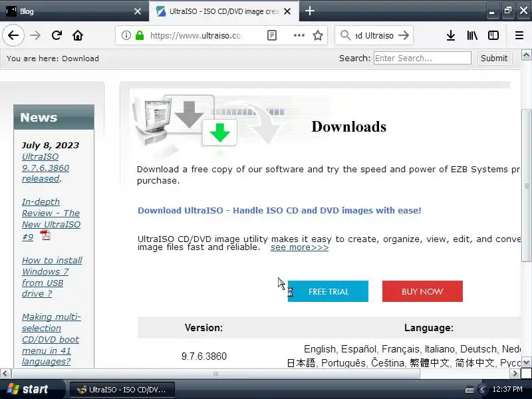Click the forward navigation arrow
532x399 pixels.
click(35, 35)
